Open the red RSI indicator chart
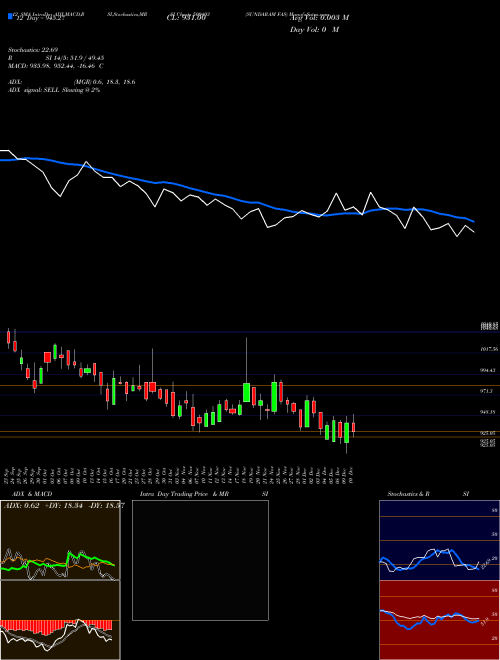 [439, 620]
